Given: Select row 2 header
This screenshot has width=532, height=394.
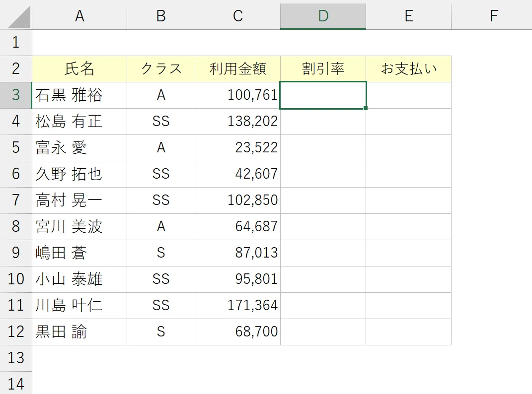Looking at the screenshot, I should [x=15, y=69].
